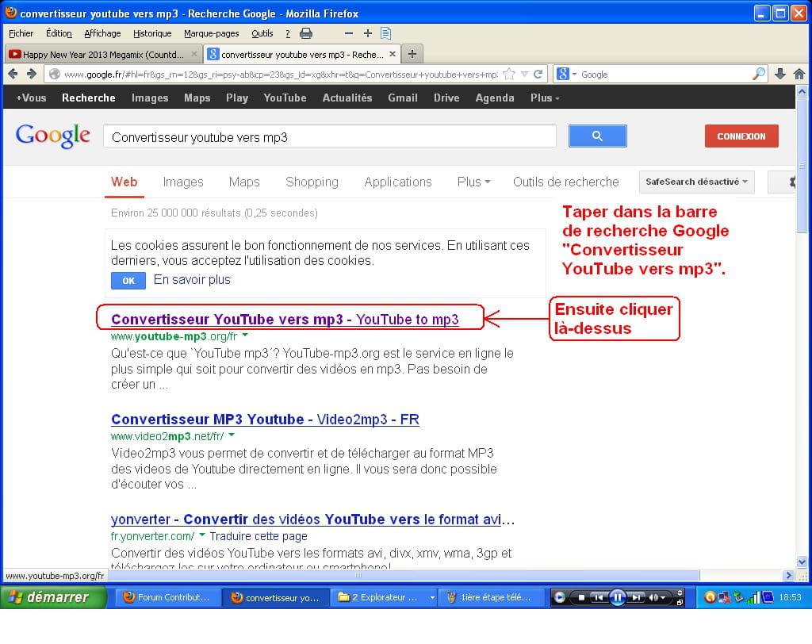Open arrow next to www.youtube-mp3.org/fr

coord(245,335)
